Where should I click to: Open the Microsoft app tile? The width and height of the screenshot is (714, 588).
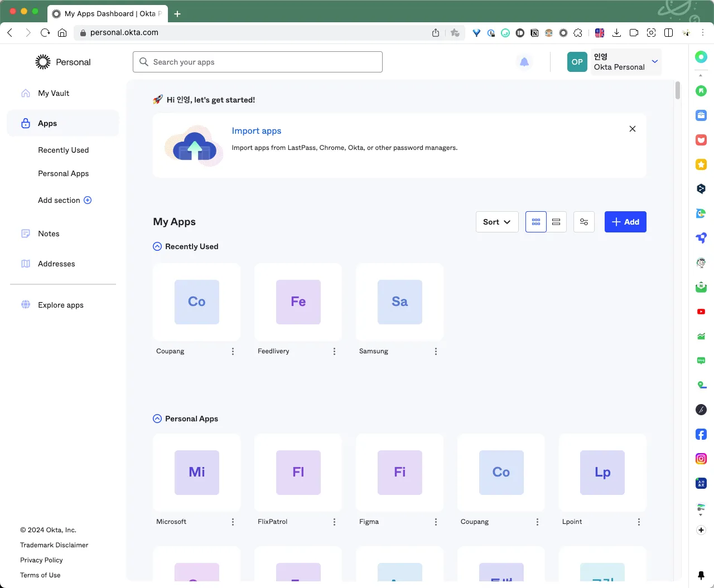coord(197,473)
